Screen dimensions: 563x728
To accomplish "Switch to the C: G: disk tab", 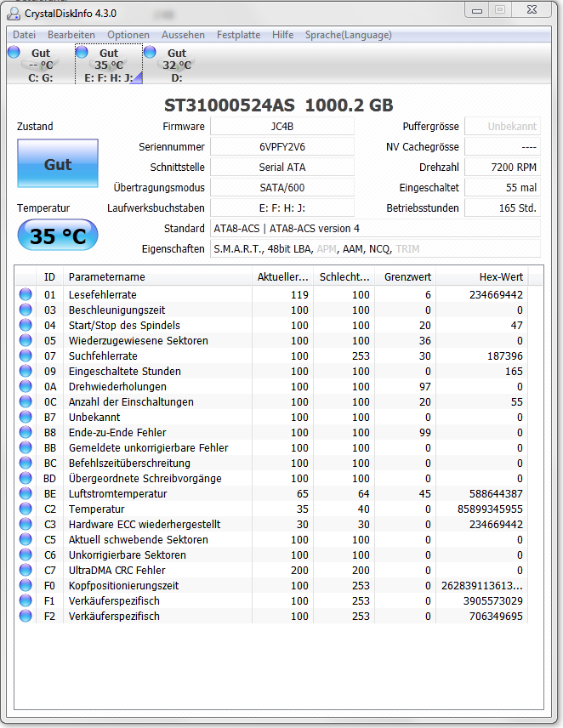I will (x=41, y=65).
